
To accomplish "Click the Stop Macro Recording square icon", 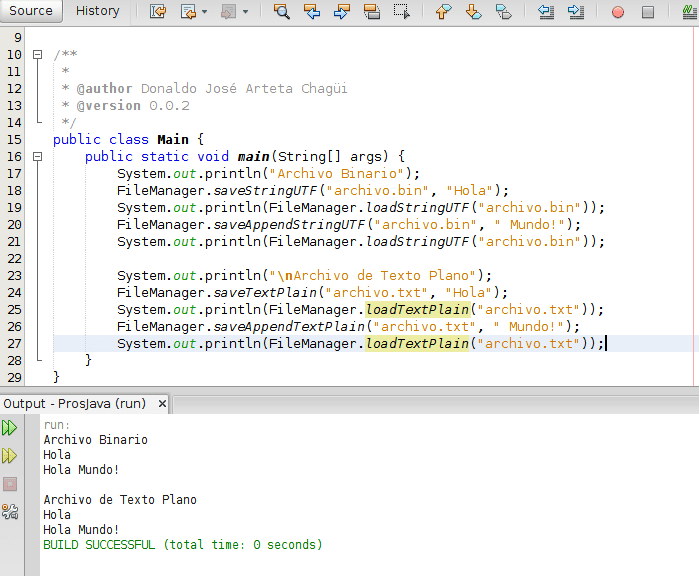I will [x=648, y=12].
